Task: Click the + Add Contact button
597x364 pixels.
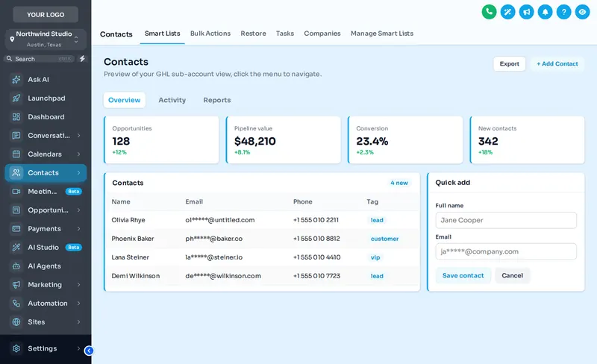Action: point(557,64)
